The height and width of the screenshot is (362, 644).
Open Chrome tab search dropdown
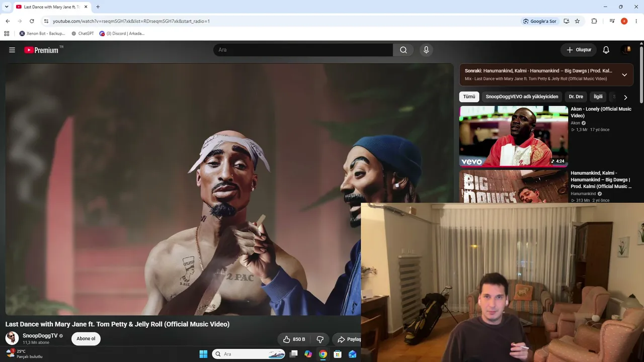tap(7, 7)
